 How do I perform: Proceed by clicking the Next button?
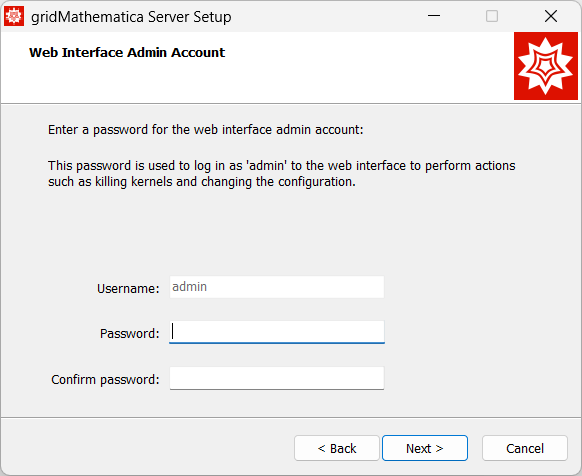425,448
